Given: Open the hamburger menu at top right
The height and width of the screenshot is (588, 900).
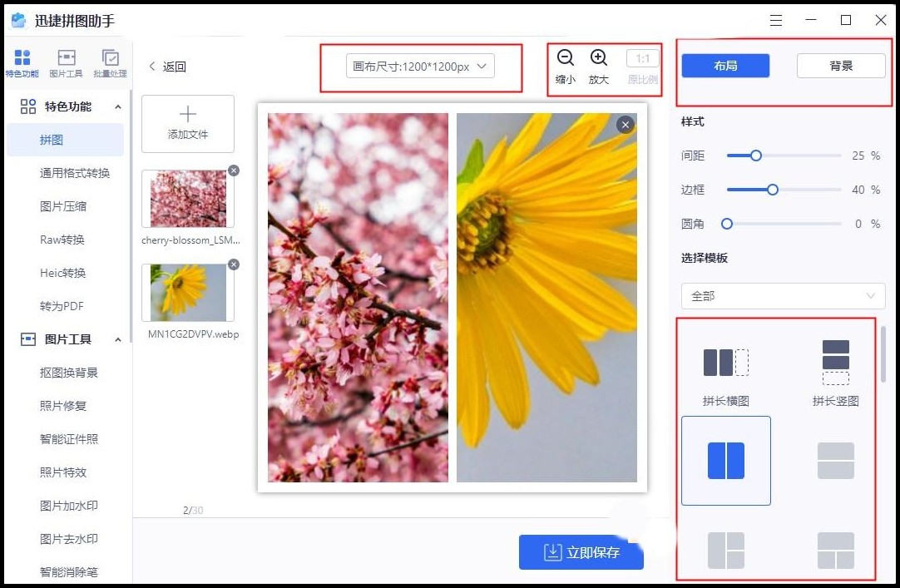Looking at the screenshot, I should [x=775, y=19].
